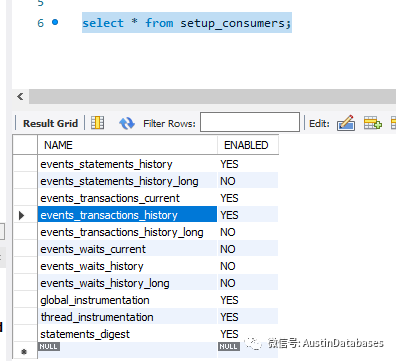This screenshot has width=396, height=361.
Task: Click the wrap cell content grid icon
Action: tap(98, 123)
